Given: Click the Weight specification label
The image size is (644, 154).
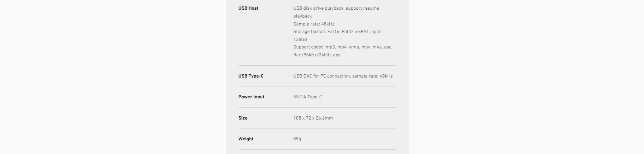Looking at the screenshot, I should pos(246,139).
